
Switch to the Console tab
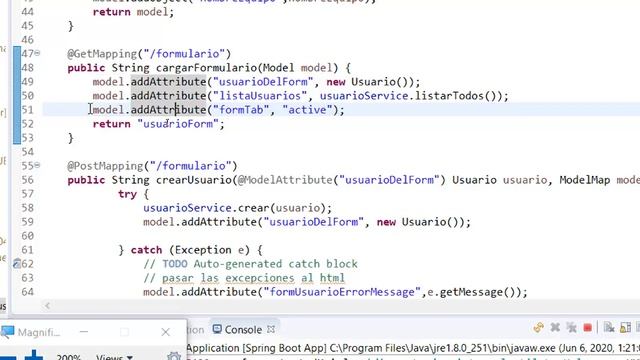[243, 329]
